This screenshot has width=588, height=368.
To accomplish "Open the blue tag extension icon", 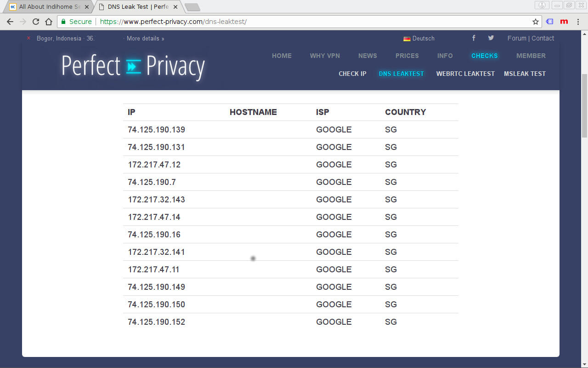I will (x=549, y=22).
